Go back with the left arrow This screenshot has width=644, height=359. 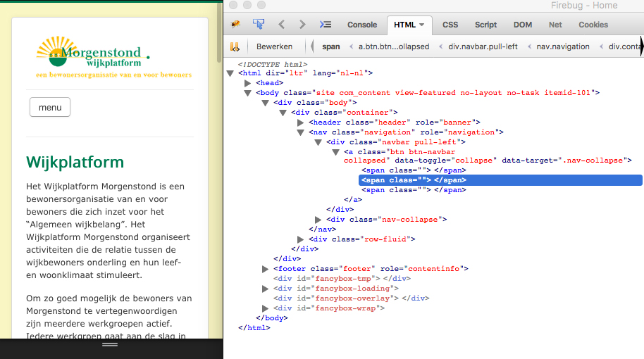point(281,25)
